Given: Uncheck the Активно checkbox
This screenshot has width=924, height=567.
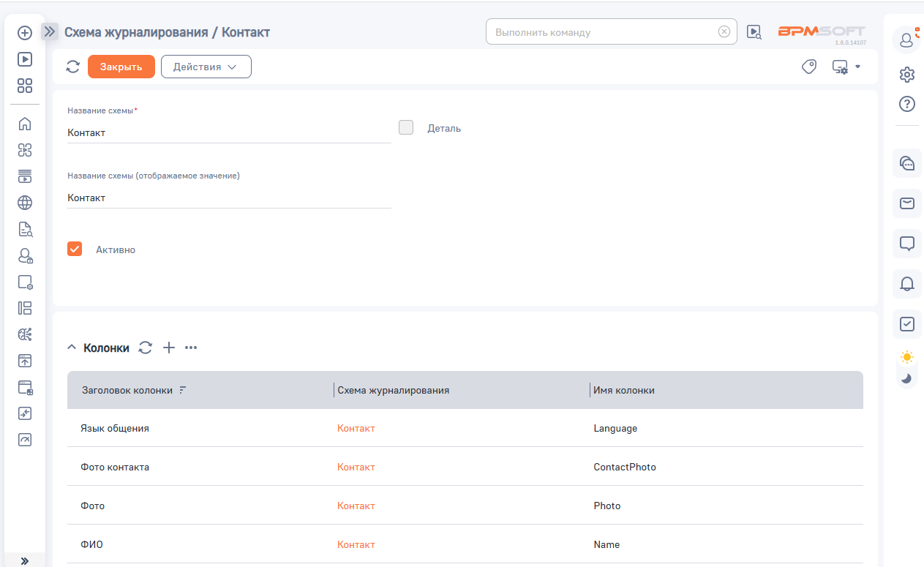Looking at the screenshot, I should tap(75, 249).
